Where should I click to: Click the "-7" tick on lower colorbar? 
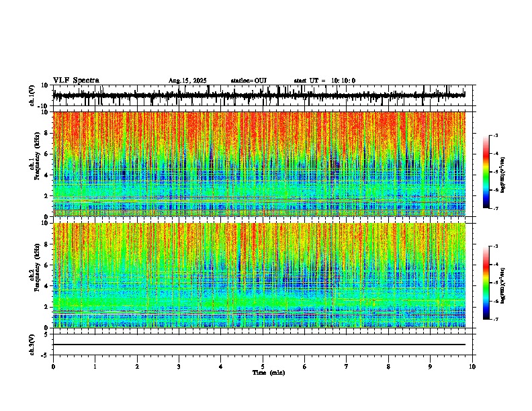coord(496,319)
